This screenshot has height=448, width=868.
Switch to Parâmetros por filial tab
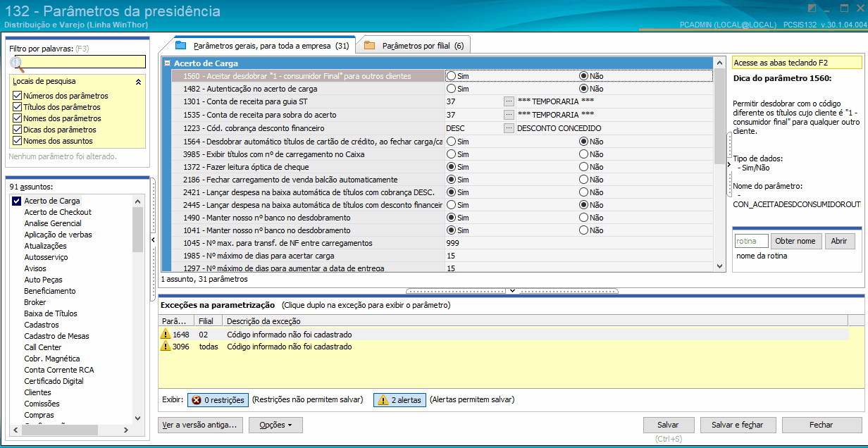pyautogui.click(x=414, y=46)
